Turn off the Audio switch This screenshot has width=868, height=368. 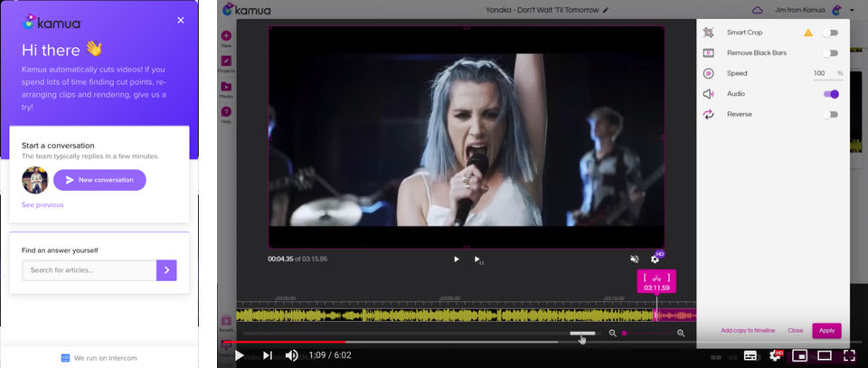(831, 94)
